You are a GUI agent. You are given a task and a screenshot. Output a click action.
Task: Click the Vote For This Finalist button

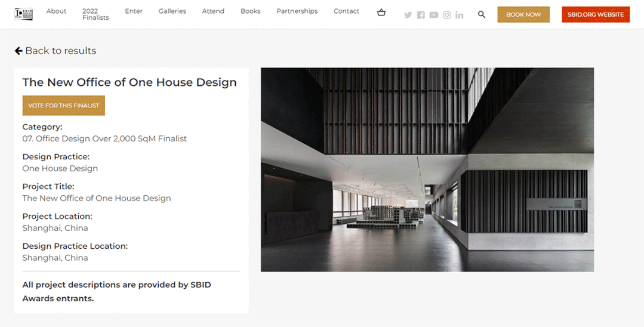point(64,106)
